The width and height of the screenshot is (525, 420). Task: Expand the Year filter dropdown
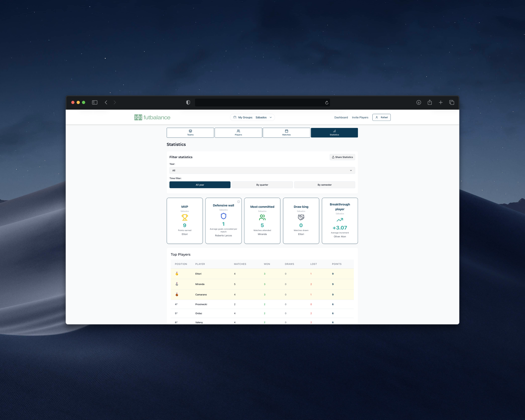[x=262, y=170]
